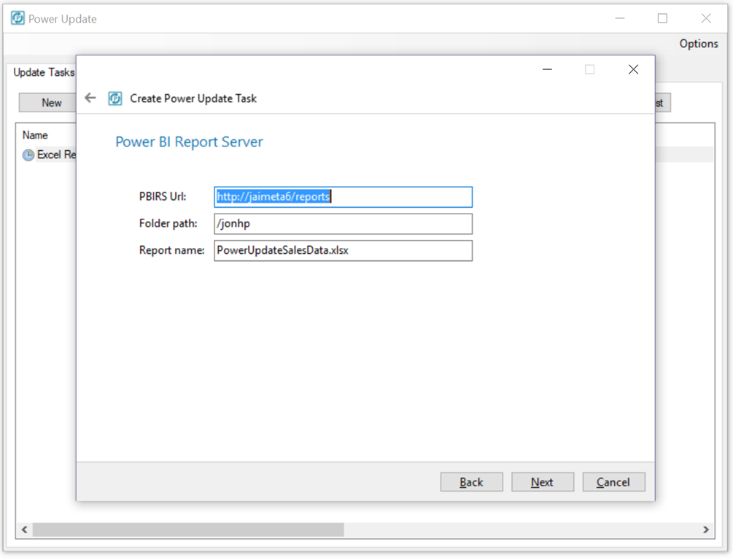Open the Options menu
The height and width of the screenshot is (560, 733).
pyautogui.click(x=698, y=44)
